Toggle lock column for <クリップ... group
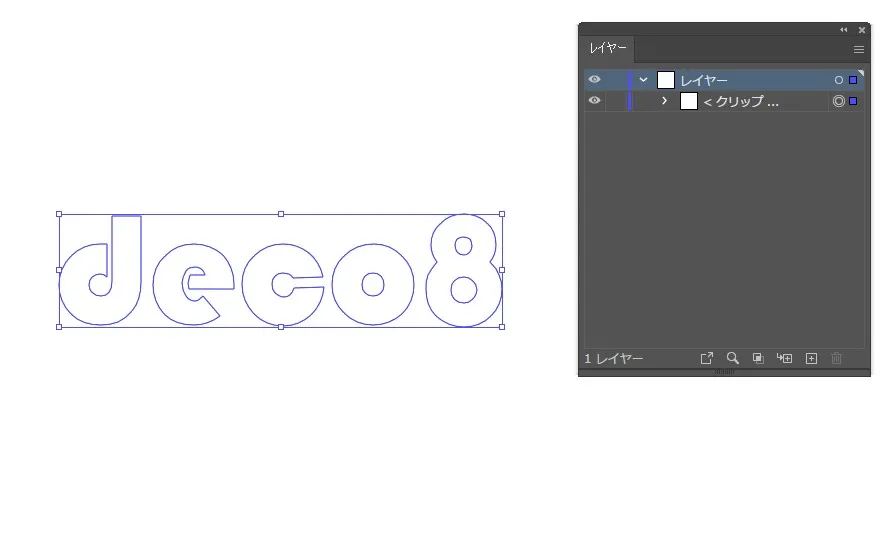 click(x=616, y=101)
